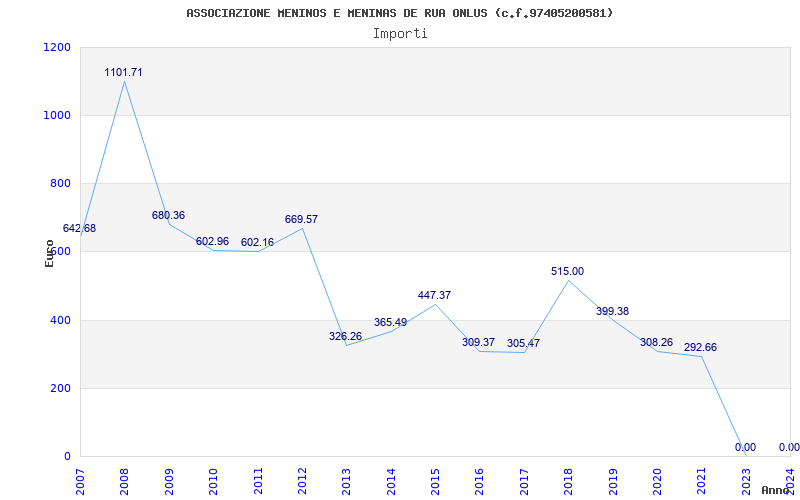
Task: Select year 2008 on x-axis
Action: click(124, 481)
